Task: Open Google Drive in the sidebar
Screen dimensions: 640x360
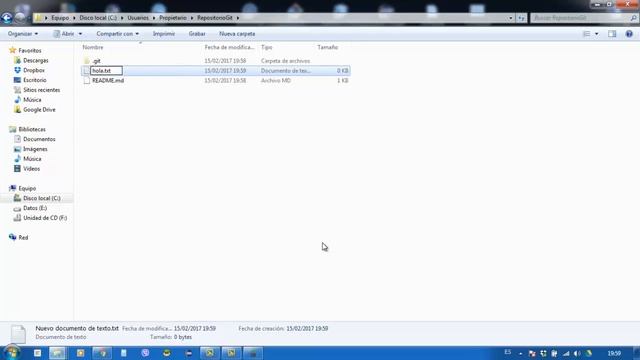Action: pyautogui.click(x=39, y=109)
